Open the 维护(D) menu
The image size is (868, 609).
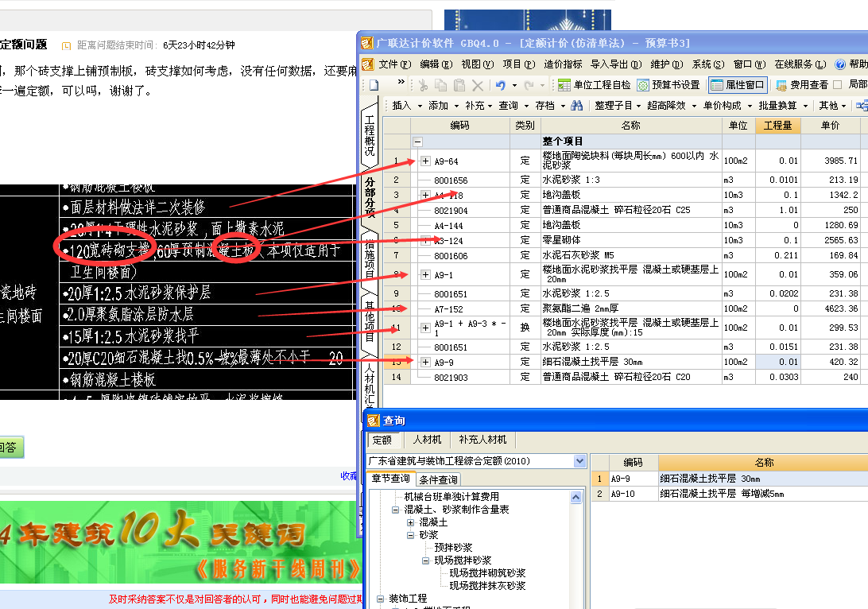[x=666, y=64]
